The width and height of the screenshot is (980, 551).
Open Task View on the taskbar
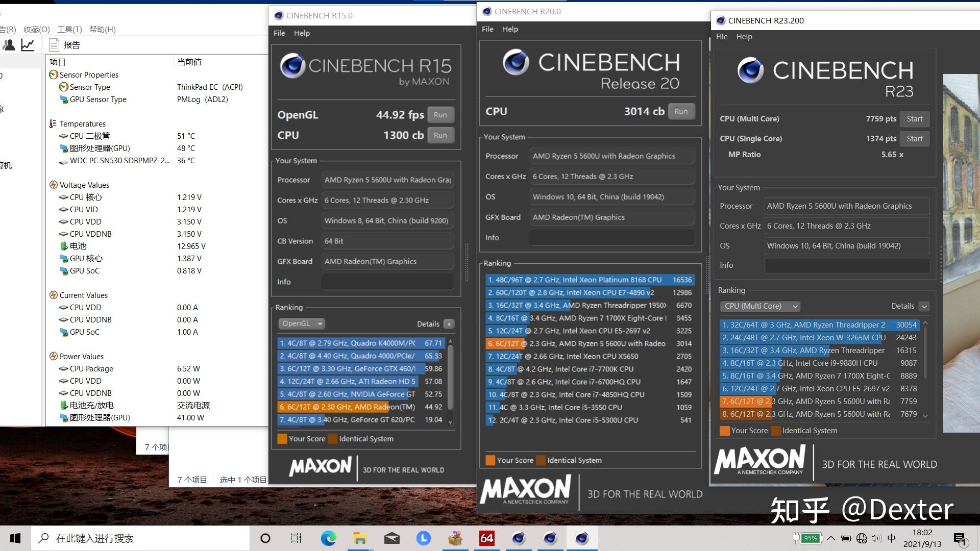[296, 538]
